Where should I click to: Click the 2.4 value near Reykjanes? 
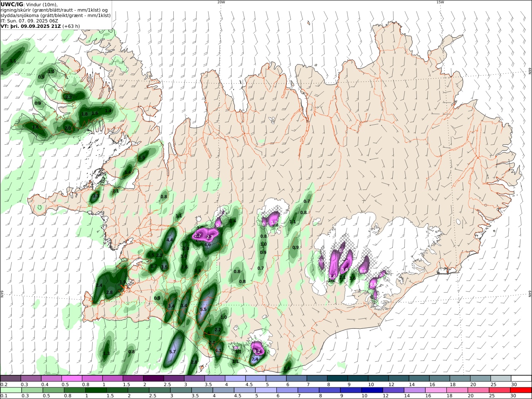tap(99, 286)
